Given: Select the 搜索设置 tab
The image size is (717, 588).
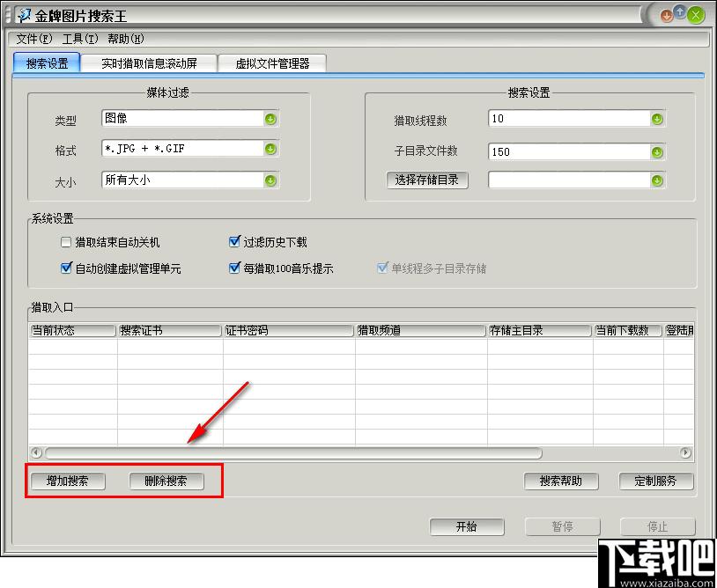Looking at the screenshot, I should (47, 63).
